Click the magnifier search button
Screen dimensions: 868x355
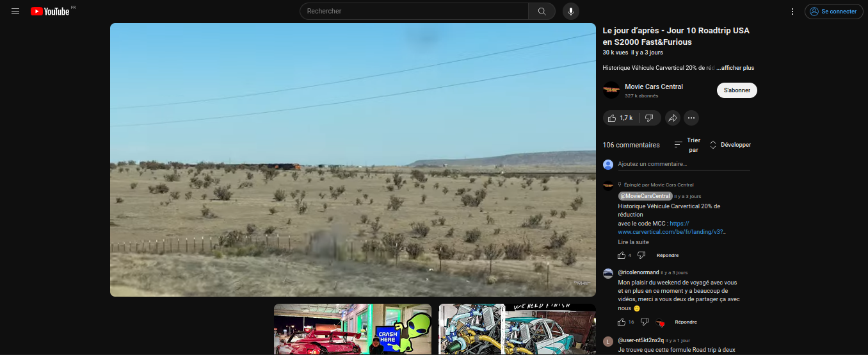tap(542, 12)
